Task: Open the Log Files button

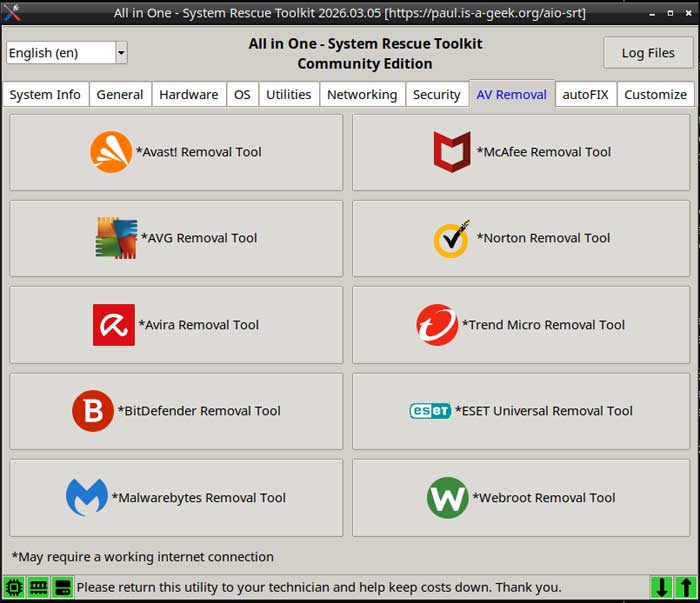Action: pyautogui.click(x=648, y=53)
